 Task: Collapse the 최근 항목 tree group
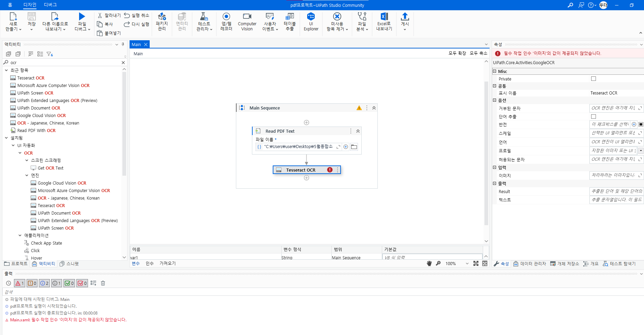[6, 70]
